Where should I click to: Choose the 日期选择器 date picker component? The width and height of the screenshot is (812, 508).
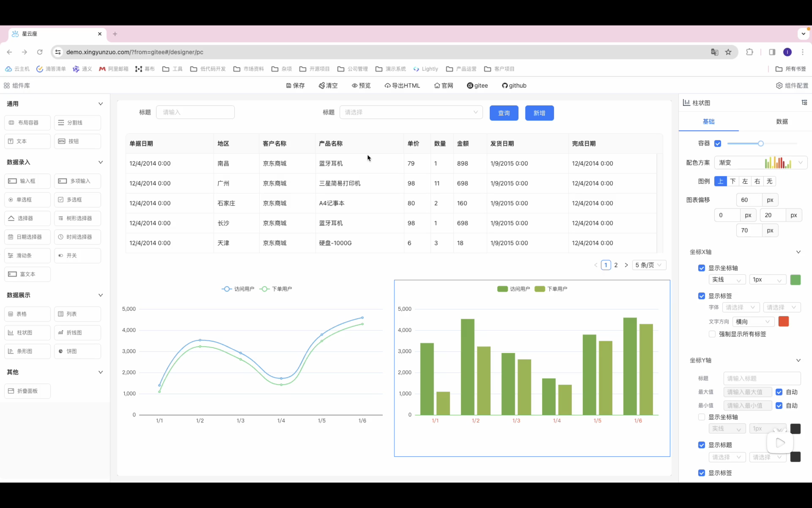(x=27, y=237)
